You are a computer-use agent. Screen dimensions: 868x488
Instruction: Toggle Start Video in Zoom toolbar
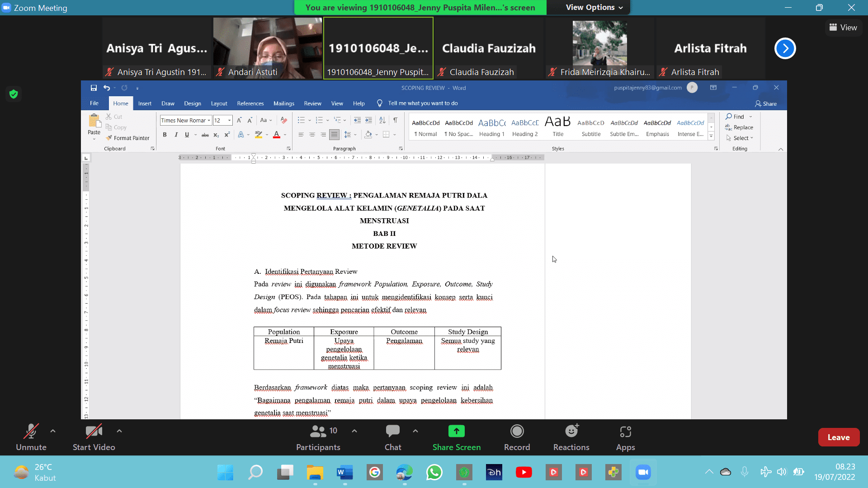click(x=94, y=437)
